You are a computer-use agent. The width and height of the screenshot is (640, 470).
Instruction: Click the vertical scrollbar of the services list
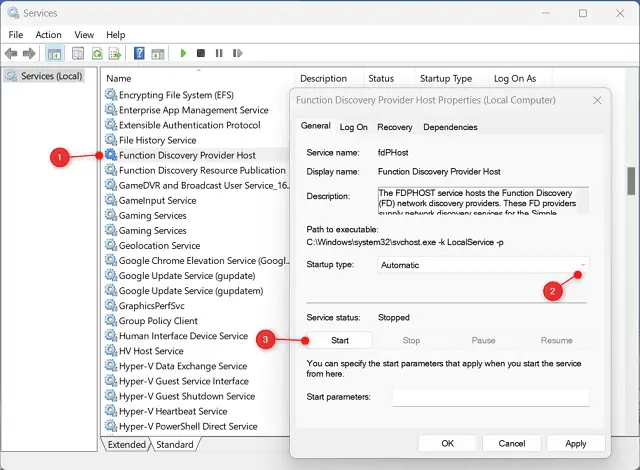631,180
